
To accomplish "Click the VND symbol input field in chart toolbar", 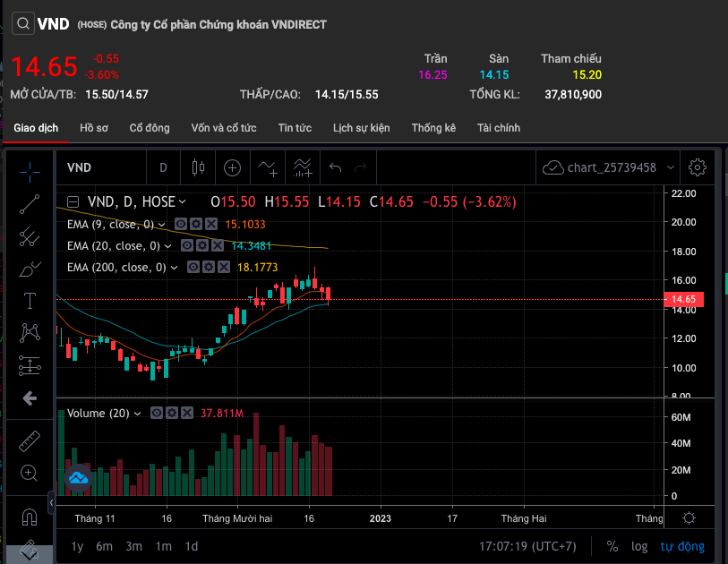I will 101,167.
